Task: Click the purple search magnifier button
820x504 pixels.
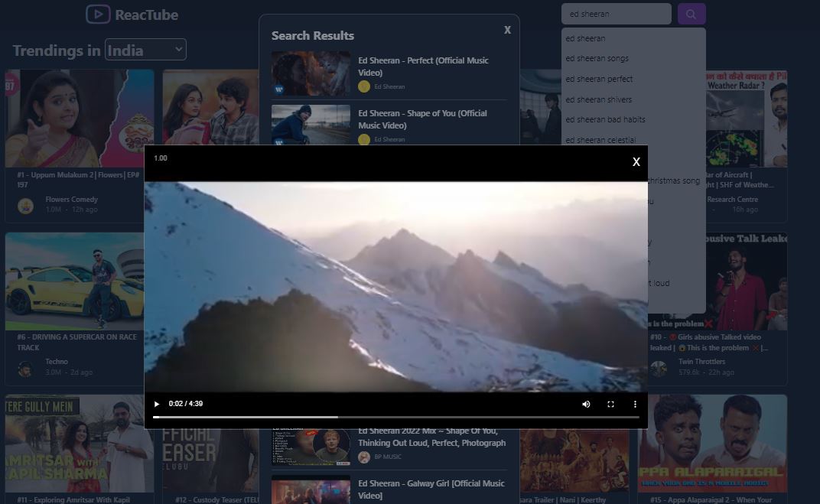Action: click(x=691, y=14)
